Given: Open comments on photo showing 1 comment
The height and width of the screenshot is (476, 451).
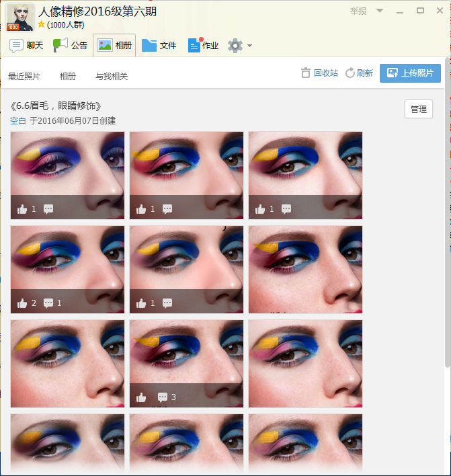Looking at the screenshot, I should coord(48,303).
